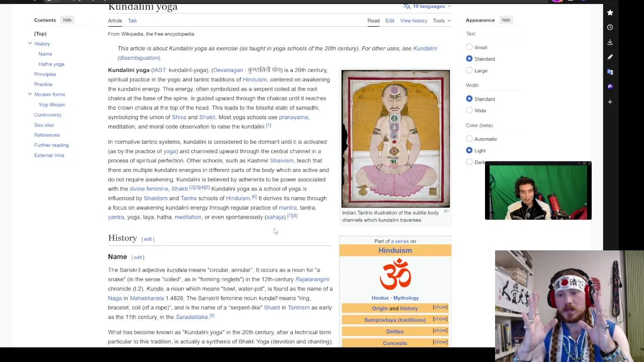
Task: Go to References in contents
Action: (47, 135)
